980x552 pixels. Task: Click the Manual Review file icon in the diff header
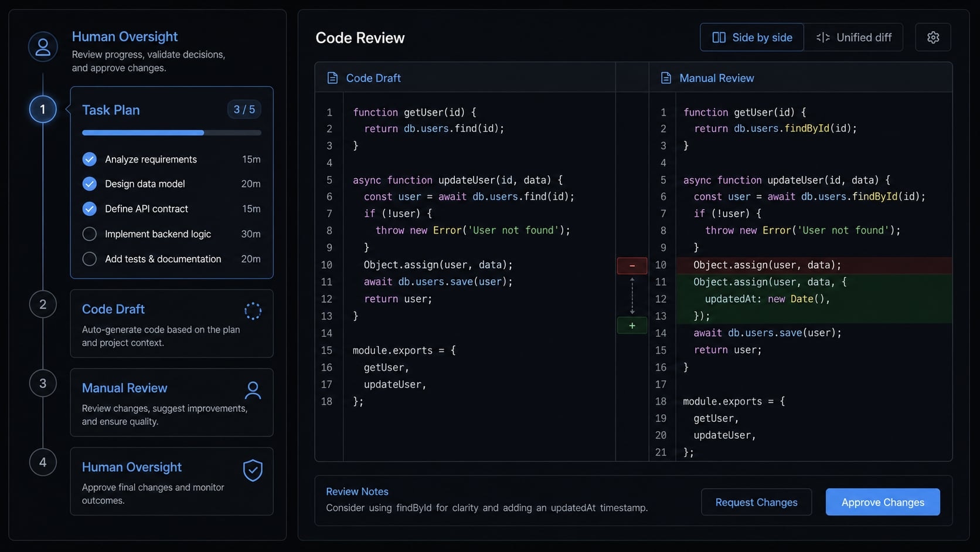coord(666,78)
